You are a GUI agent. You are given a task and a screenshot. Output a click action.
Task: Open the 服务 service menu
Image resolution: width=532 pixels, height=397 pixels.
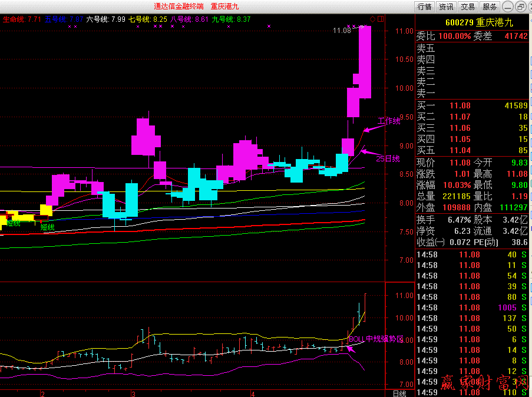tap(490, 7)
